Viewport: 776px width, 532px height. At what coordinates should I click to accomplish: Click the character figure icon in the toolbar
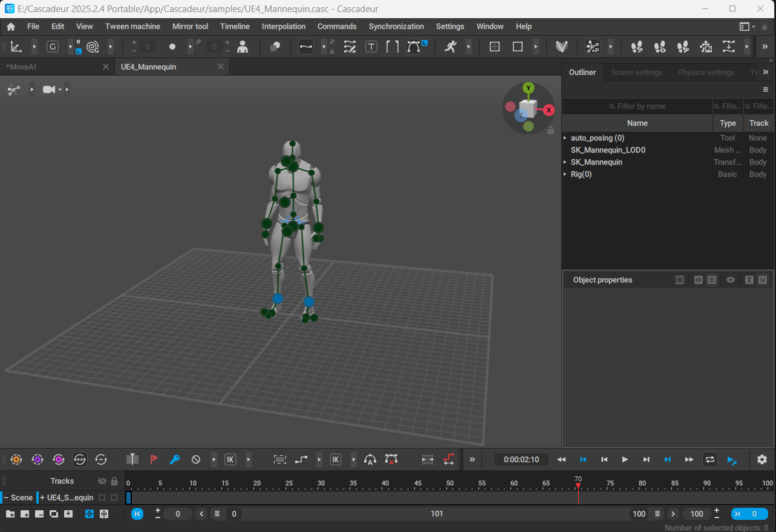pos(243,47)
